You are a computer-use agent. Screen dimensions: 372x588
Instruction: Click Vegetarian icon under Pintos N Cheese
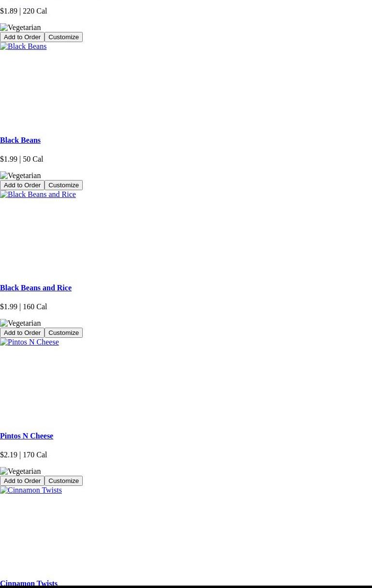click(20, 471)
